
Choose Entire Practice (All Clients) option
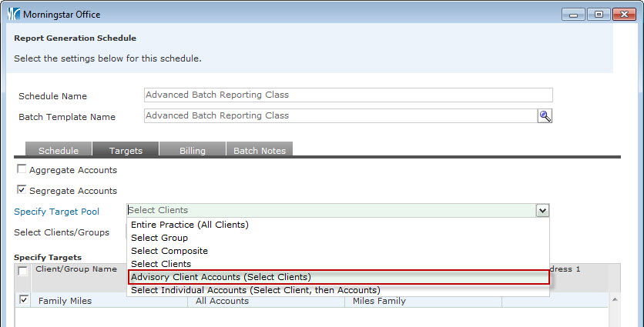pyautogui.click(x=190, y=225)
